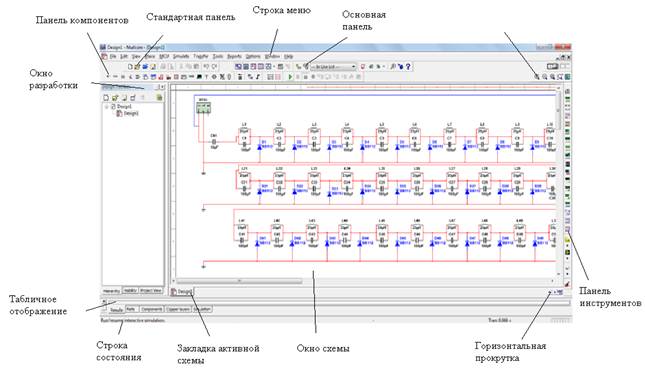
Task: Click the multimeter icon atop instruments toolbar
Action: pos(568,91)
